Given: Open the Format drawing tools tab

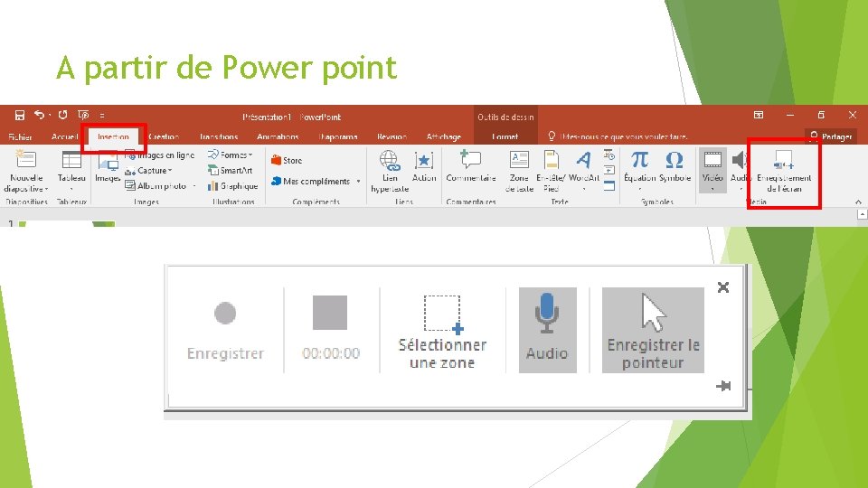Looking at the screenshot, I should [505, 136].
